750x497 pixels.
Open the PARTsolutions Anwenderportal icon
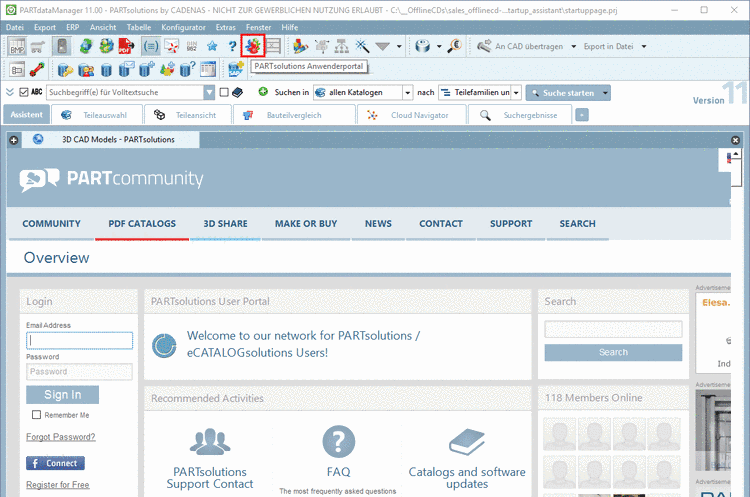[x=253, y=46]
